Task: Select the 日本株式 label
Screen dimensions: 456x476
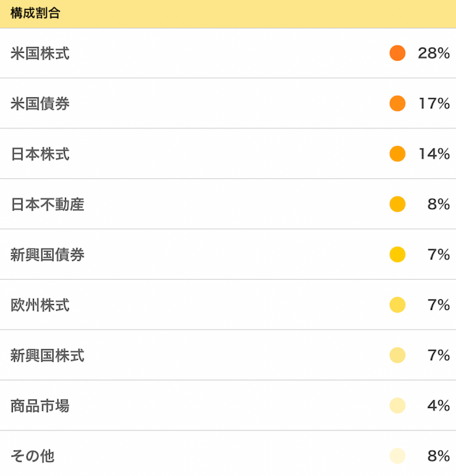Action: [x=40, y=154]
